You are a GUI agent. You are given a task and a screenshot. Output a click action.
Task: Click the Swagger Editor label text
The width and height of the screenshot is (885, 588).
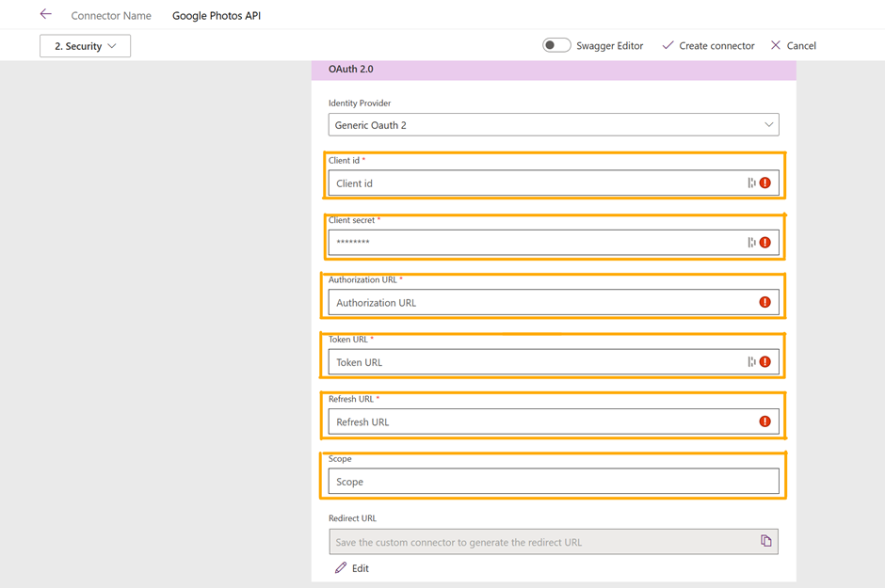pyautogui.click(x=609, y=46)
